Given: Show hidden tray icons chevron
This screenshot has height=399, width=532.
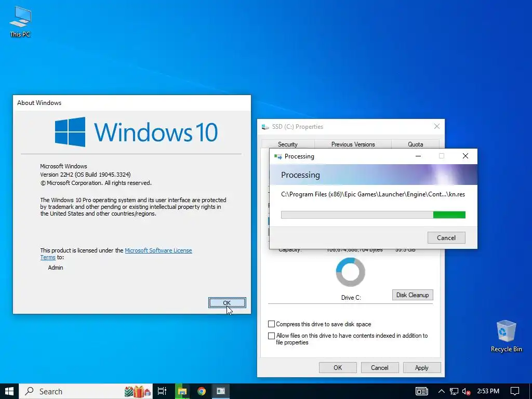Looking at the screenshot, I should click(x=442, y=391).
